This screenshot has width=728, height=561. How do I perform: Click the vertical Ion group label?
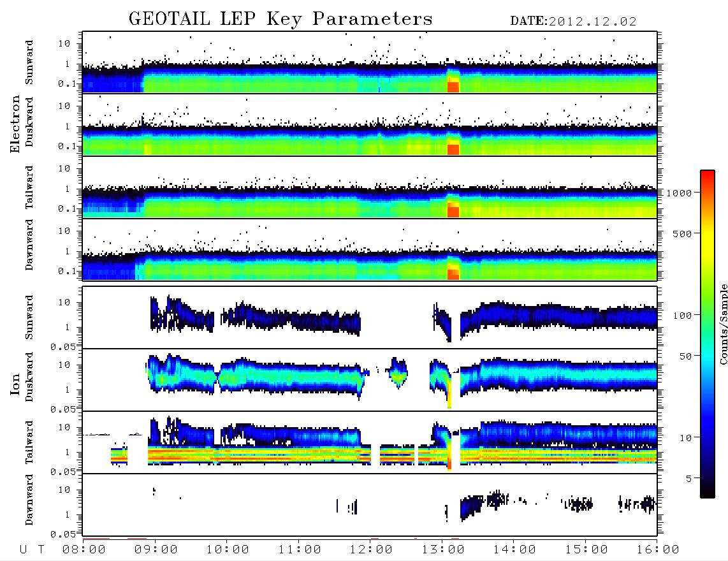coord(15,384)
